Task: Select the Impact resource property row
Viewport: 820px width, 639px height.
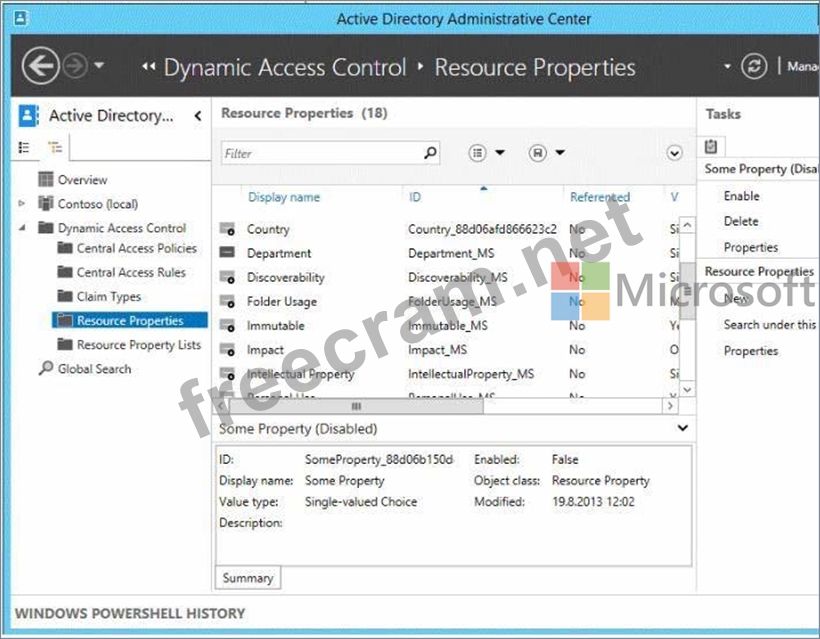Action: (447, 349)
